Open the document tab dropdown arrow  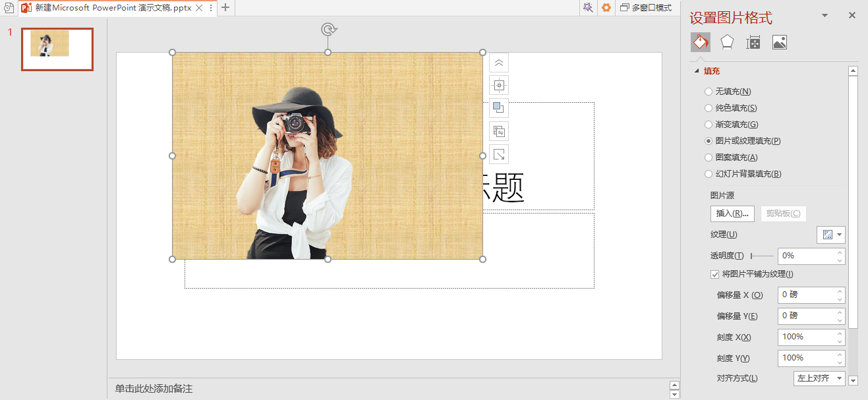coord(211,8)
